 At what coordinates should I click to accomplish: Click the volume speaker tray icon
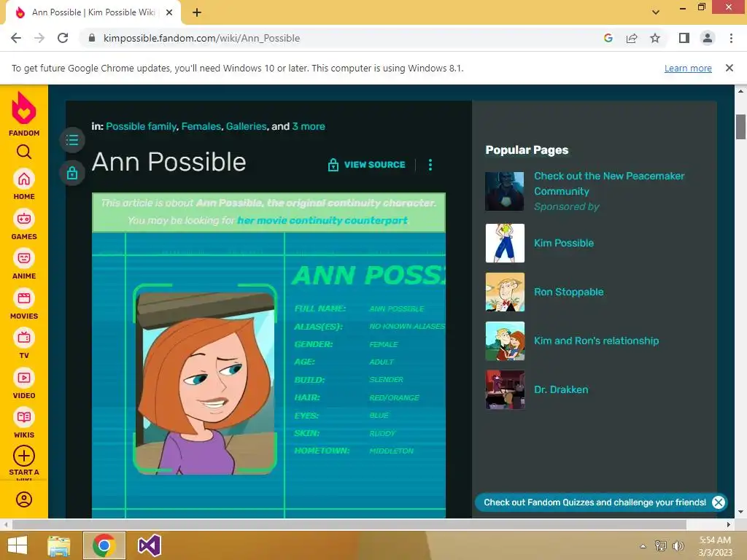tap(678, 546)
